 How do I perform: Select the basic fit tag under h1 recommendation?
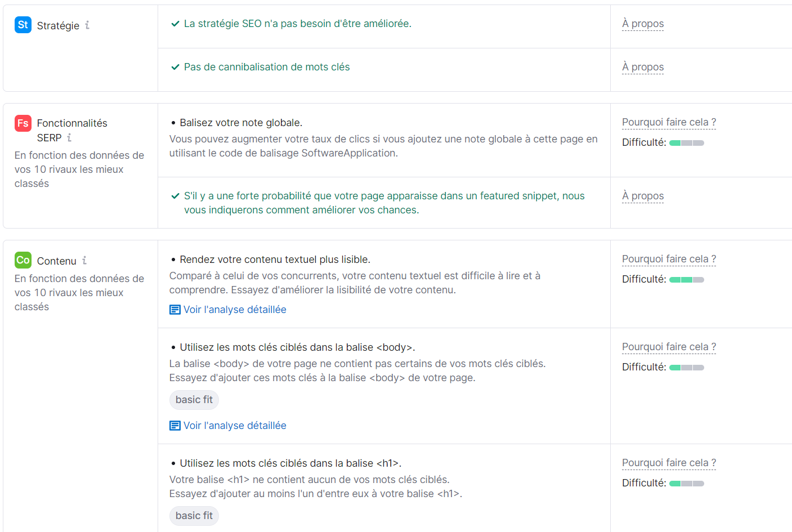[x=194, y=516]
